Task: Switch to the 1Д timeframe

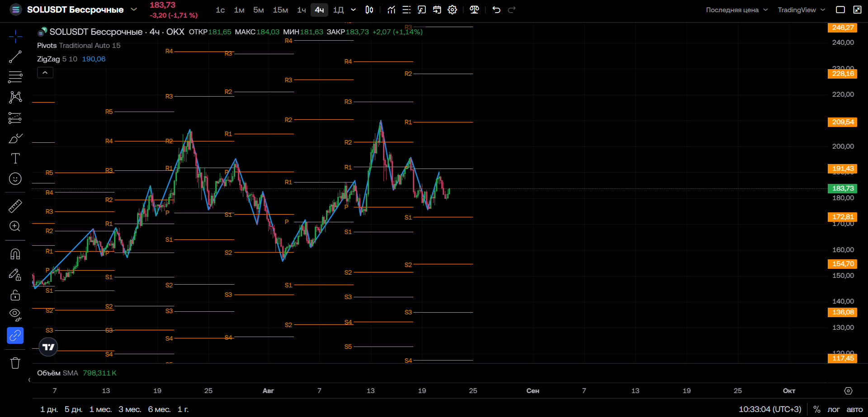Action: [x=338, y=10]
